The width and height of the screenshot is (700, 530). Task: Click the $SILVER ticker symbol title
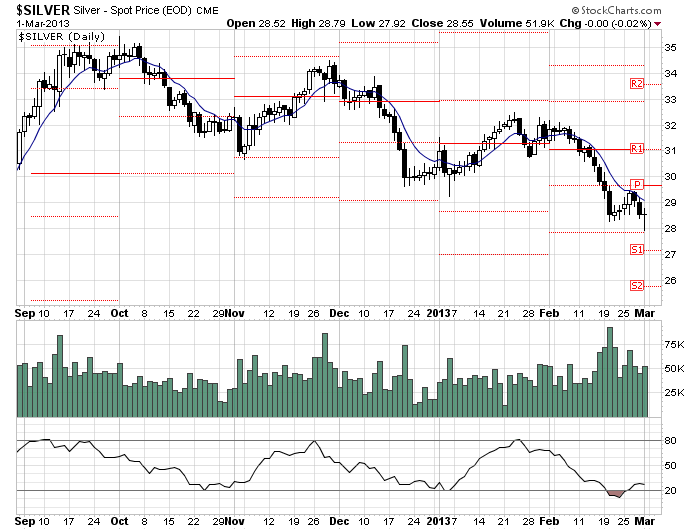click(43, 10)
